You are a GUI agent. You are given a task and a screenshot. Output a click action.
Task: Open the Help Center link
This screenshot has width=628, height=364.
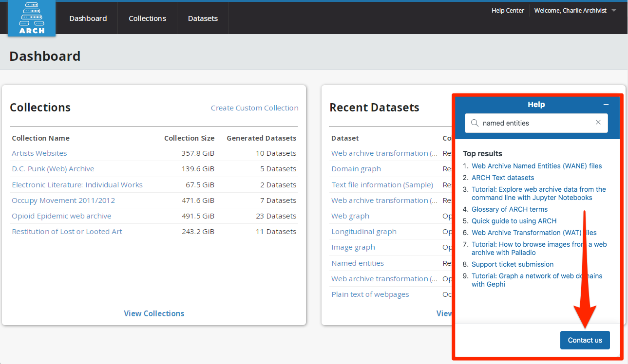508,10
